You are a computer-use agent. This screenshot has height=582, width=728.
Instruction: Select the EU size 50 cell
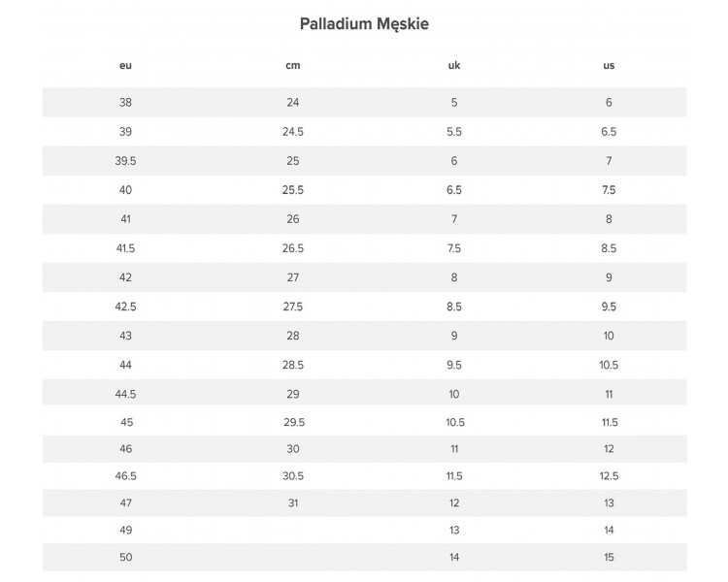[125, 558]
